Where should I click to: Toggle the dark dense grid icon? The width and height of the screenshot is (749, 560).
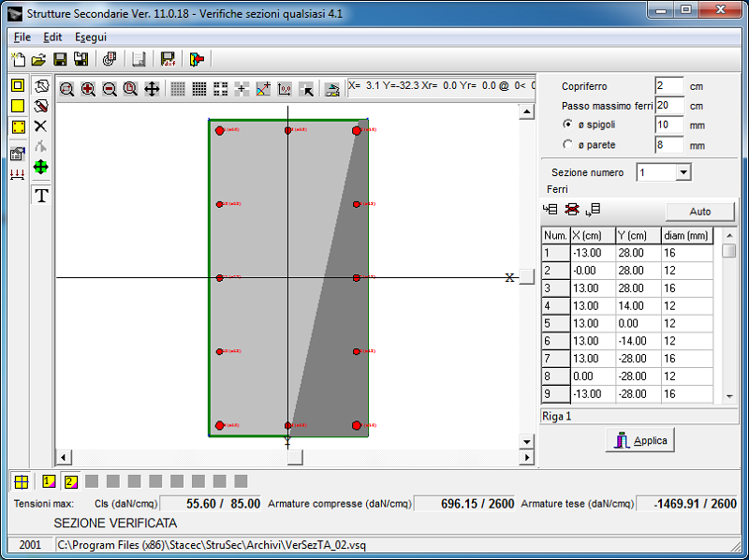pos(199,89)
